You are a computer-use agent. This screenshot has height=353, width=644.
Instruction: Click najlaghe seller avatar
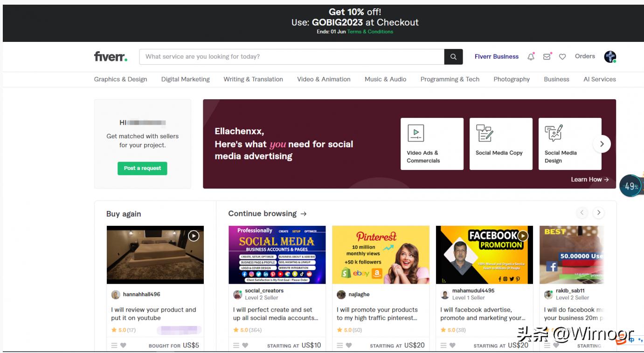(341, 294)
